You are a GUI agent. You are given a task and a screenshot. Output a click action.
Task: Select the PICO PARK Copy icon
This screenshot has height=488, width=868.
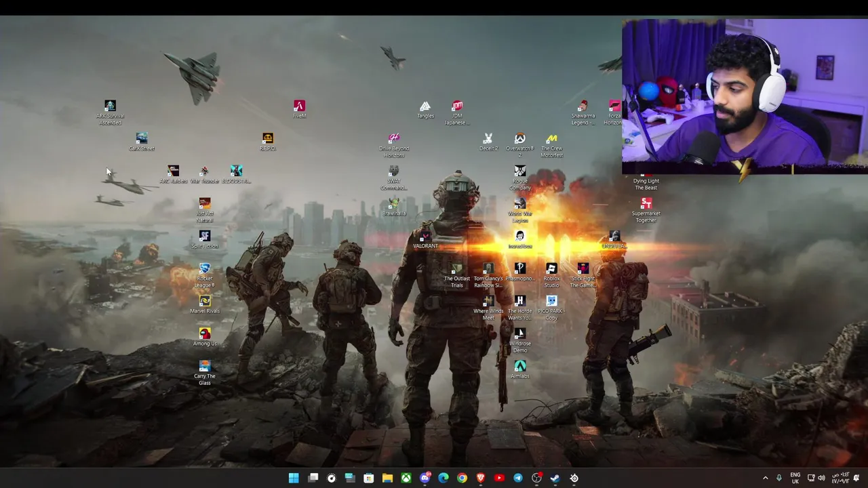(x=551, y=308)
